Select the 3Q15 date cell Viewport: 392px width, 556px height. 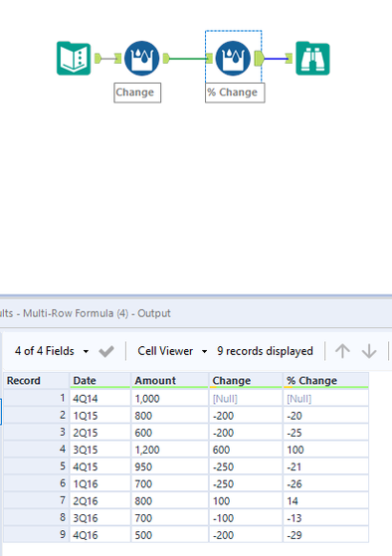[x=100, y=450]
